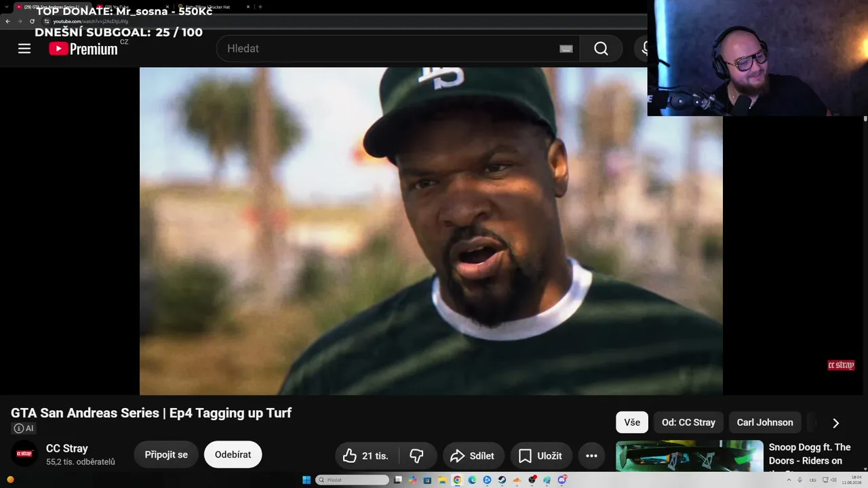Image resolution: width=868 pixels, height=488 pixels.
Task: Subscribe using the Odebírat button
Action: (x=233, y=454)
